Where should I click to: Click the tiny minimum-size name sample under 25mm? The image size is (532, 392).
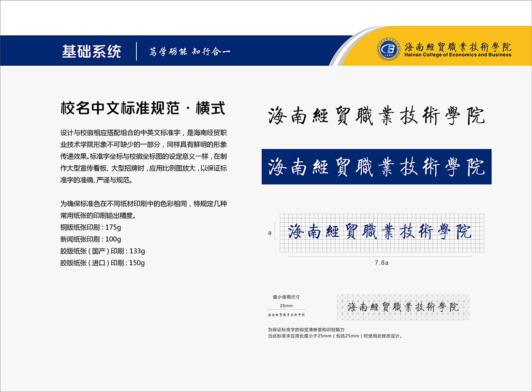[x=287, y=315]
